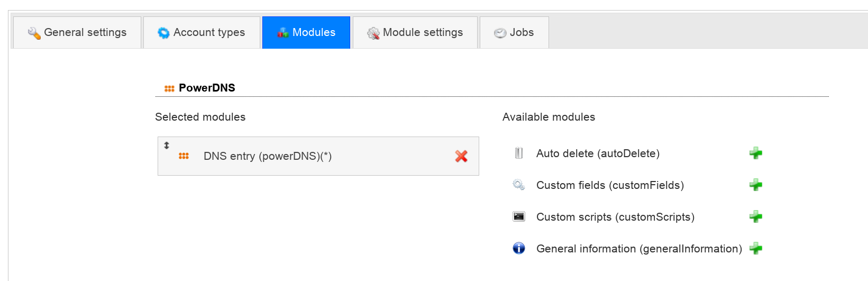Click the orange powerDNS module icon

click(184, 156)
